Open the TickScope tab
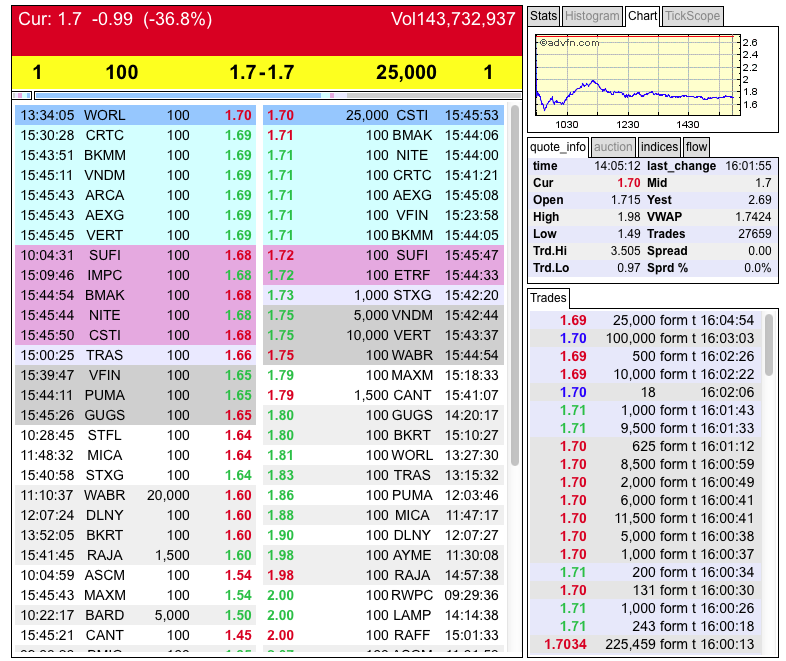 point(692,16)
